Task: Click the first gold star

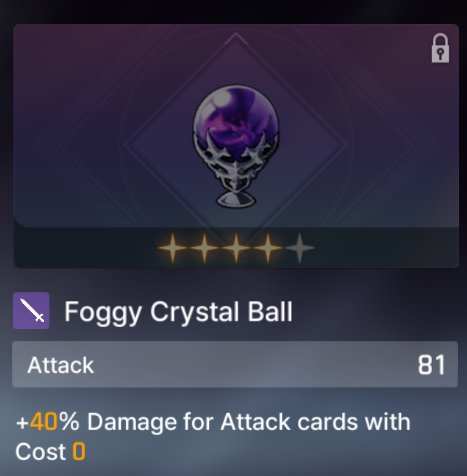Action: pos(173,248)
